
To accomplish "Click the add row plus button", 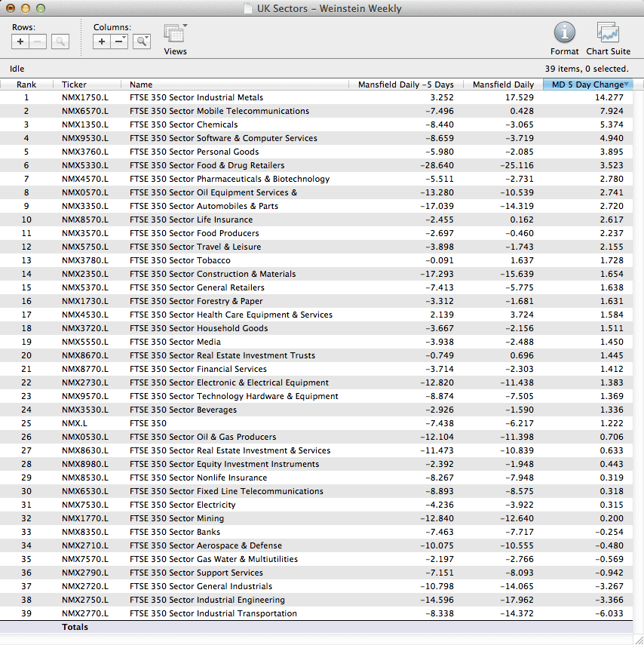I will 20,41.
